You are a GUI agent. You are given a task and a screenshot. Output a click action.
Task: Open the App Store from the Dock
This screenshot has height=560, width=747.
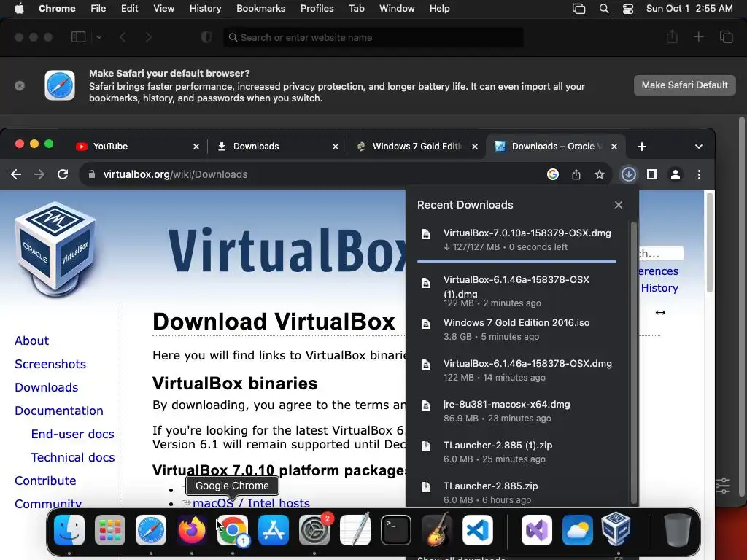coord(274,530)
